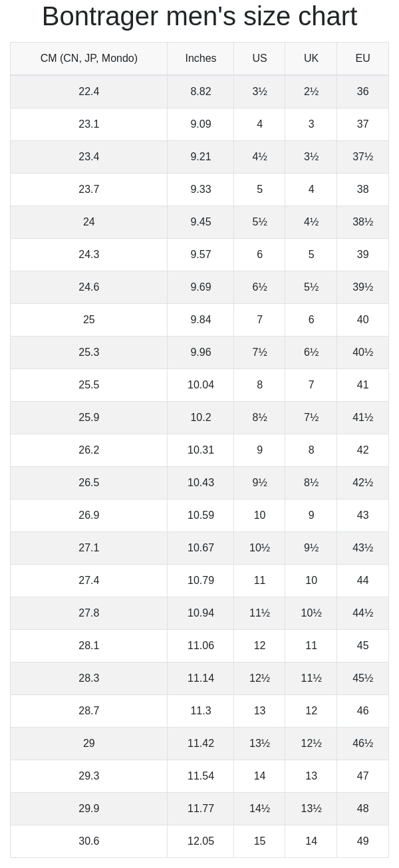The width and height of the screenshot is (399, 868).
Task: Select the CM (CN, JP, Mondo) column header
Action: (x=89, y=59)
